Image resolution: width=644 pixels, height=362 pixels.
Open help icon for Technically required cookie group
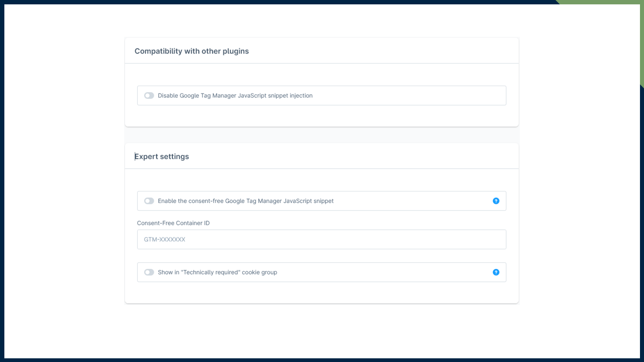click(496, 272)
